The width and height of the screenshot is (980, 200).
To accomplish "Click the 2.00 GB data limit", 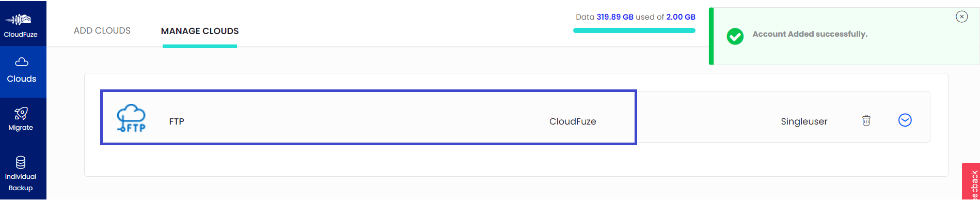I will [x=681, y=17].
